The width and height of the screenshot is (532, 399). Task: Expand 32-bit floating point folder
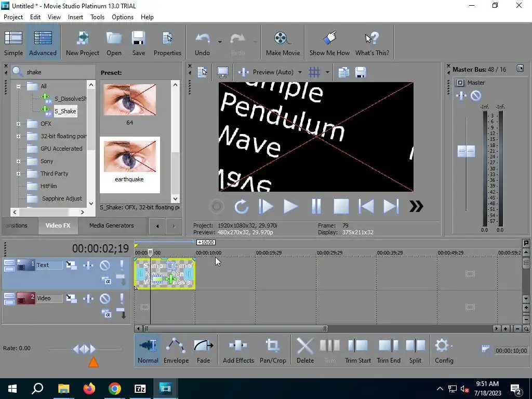[18, 137]
